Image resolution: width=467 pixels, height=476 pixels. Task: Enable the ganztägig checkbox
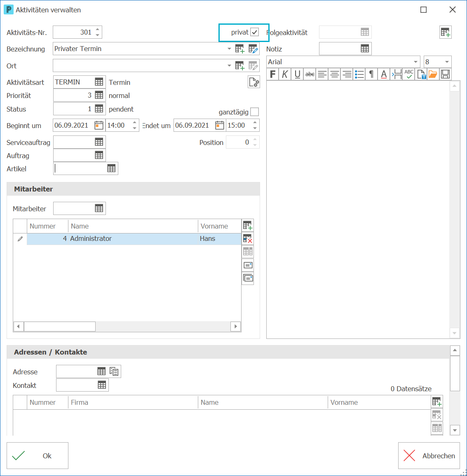pos(255,112)
